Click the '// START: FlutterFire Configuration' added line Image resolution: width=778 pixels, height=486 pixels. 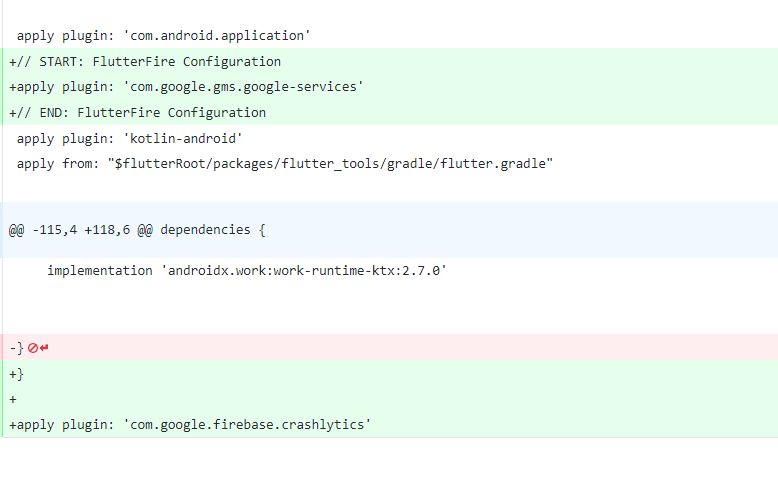[390, 62]
